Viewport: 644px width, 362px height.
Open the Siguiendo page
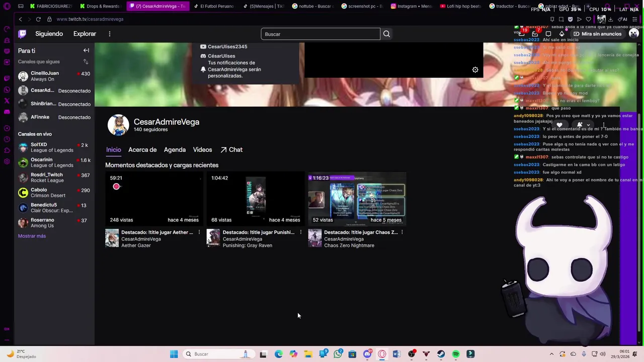(x=49, y=34)
